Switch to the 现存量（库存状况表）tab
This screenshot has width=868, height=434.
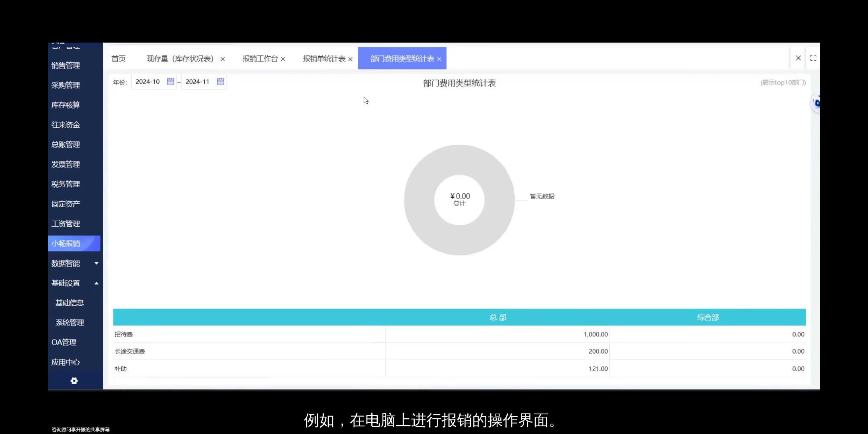(x=180, y=58)
